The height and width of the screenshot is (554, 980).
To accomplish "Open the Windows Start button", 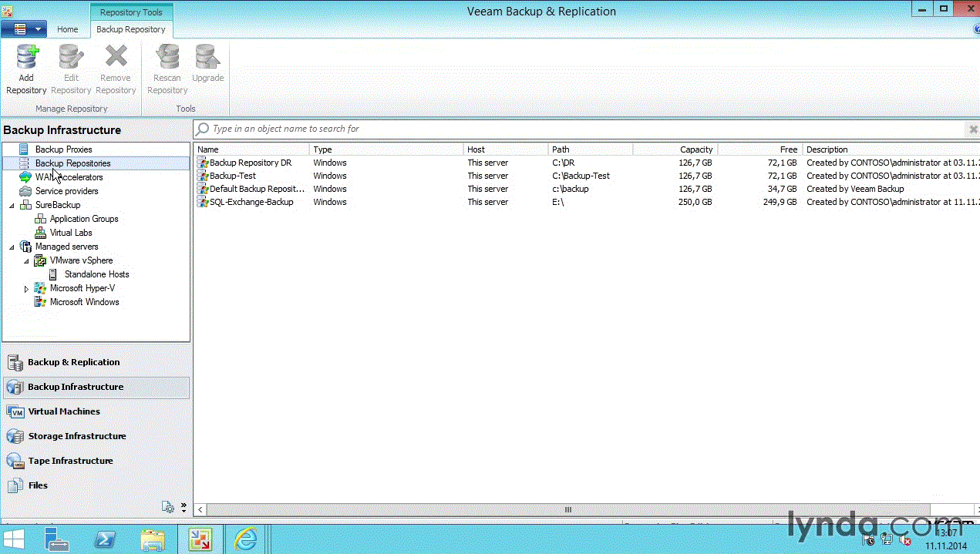I will [x=15, y=539].
